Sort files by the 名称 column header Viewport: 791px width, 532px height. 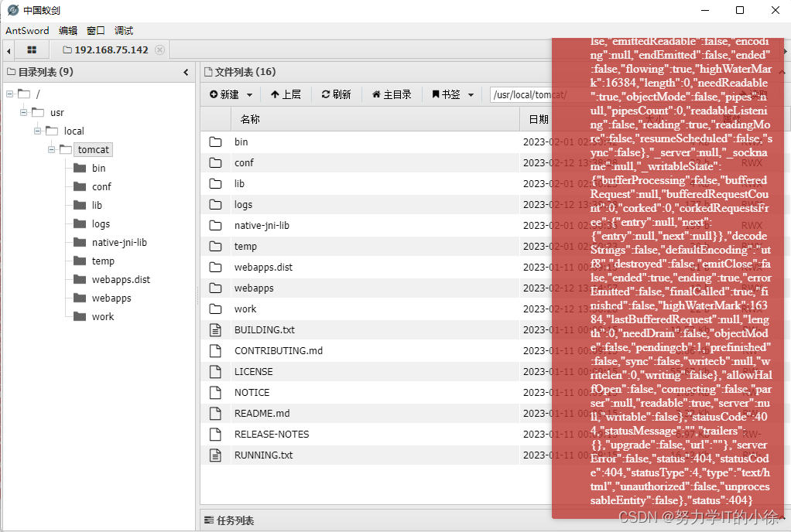click(248, 119)
